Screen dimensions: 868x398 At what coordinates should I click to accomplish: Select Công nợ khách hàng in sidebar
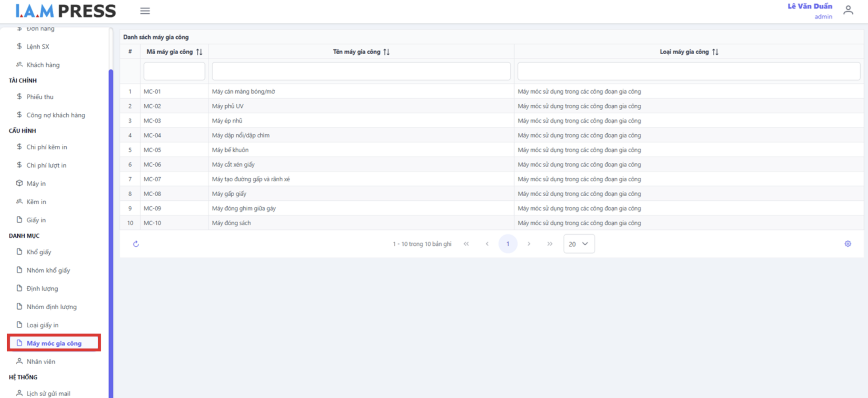tap(56, 115)
